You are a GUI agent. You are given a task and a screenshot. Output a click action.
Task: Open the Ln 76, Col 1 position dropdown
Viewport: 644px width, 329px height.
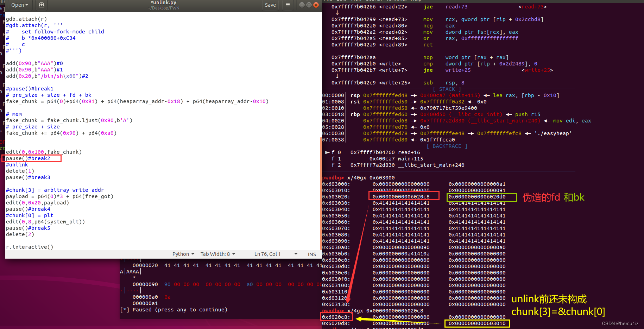tap(276, 254)
